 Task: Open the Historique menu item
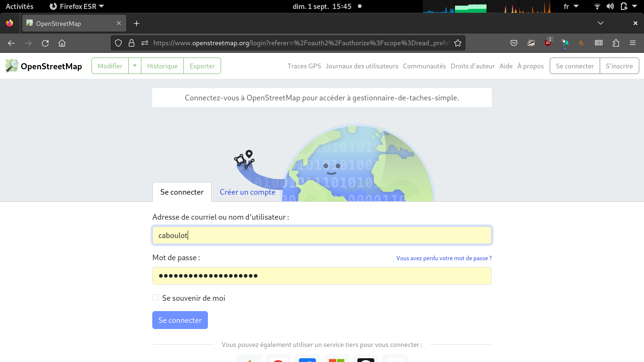tap(162, 66)
